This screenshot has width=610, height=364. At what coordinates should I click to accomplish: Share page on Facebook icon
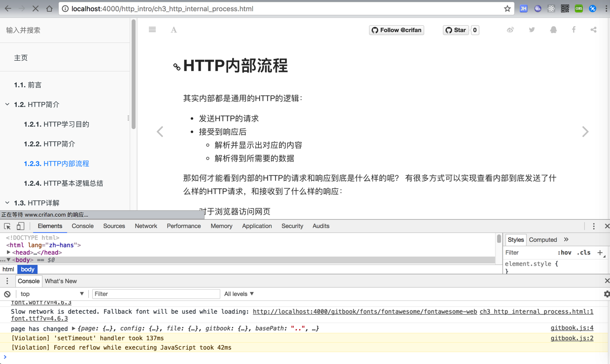pyautogui.click(x=574, y=30)
